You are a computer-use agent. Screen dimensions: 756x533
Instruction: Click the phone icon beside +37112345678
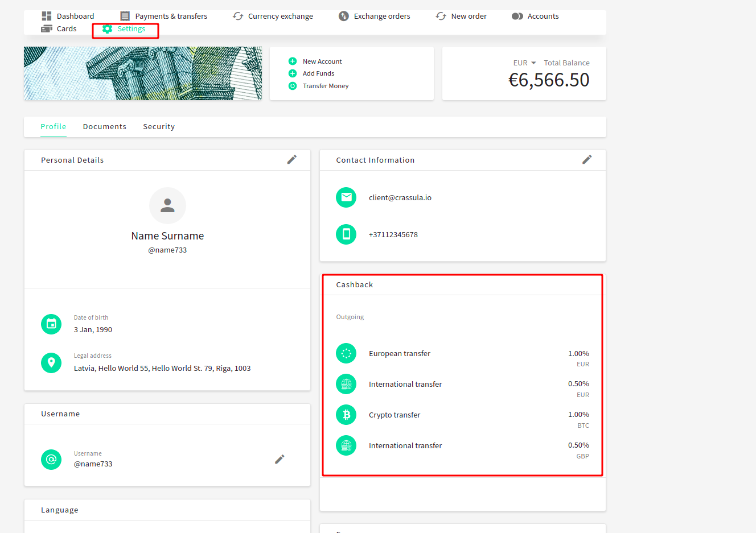pyautogui.click(x=346, y=234)
